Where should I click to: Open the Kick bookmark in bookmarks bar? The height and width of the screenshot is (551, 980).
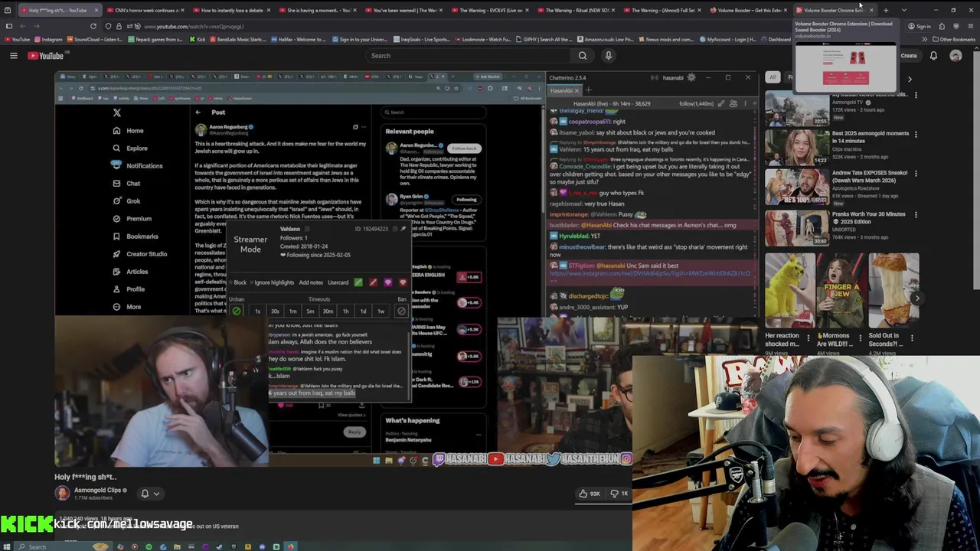(197, 39)
